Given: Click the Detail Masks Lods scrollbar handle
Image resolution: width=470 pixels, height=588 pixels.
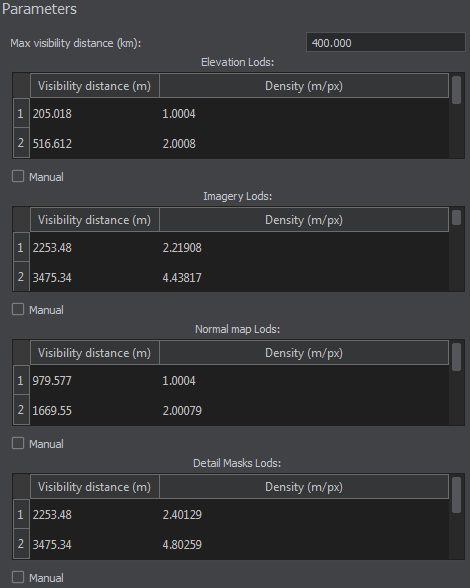Looking at the screenshot, I should [456, 495].
